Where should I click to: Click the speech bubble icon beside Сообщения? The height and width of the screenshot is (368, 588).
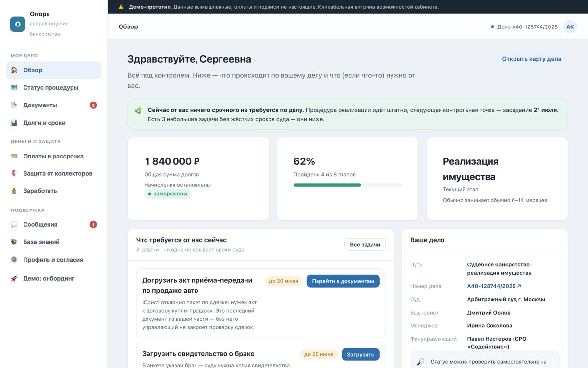(14, 225)
